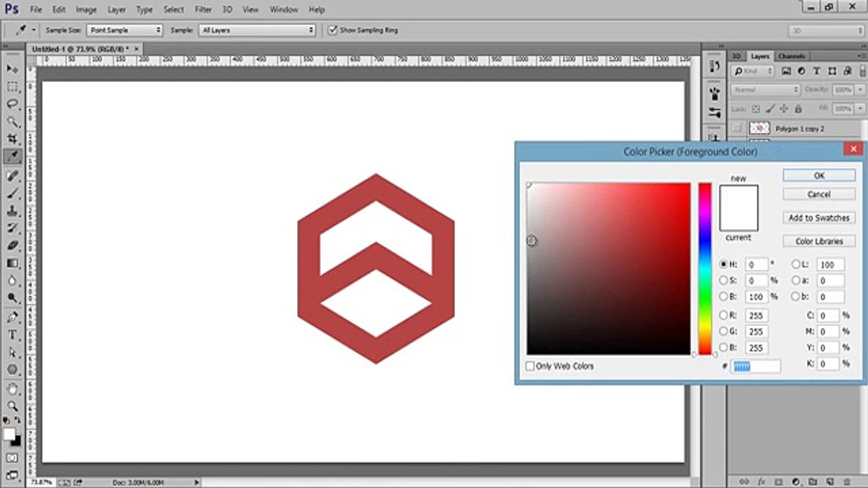Open the blend mode Normal dropdown
868x488 pixels.
click(x=766, y=89)
